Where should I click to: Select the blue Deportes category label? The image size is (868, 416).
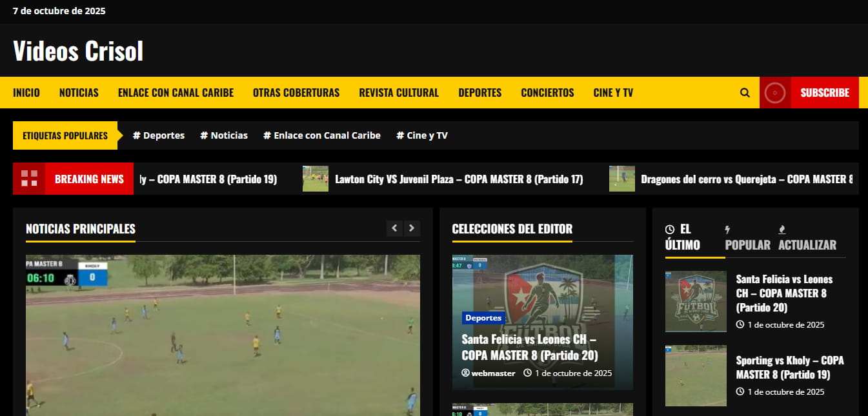[483, 317]
